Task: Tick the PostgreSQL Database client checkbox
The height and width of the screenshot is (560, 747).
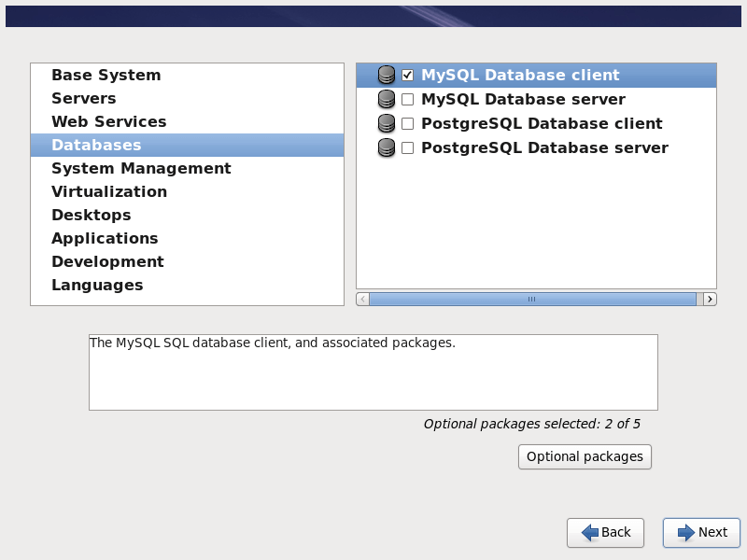Action: click(x=407, y=124)
